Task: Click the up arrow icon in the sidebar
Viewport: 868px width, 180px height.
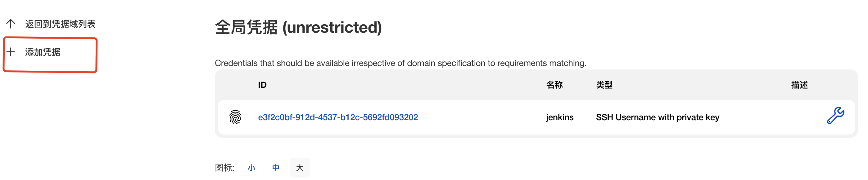Action: [11, 24]
